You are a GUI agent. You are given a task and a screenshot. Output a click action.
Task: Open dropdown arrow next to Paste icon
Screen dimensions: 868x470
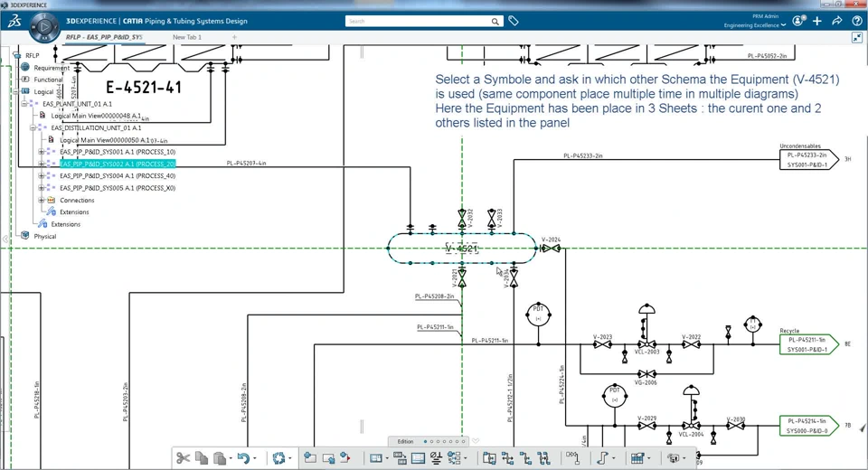(231, 458)
